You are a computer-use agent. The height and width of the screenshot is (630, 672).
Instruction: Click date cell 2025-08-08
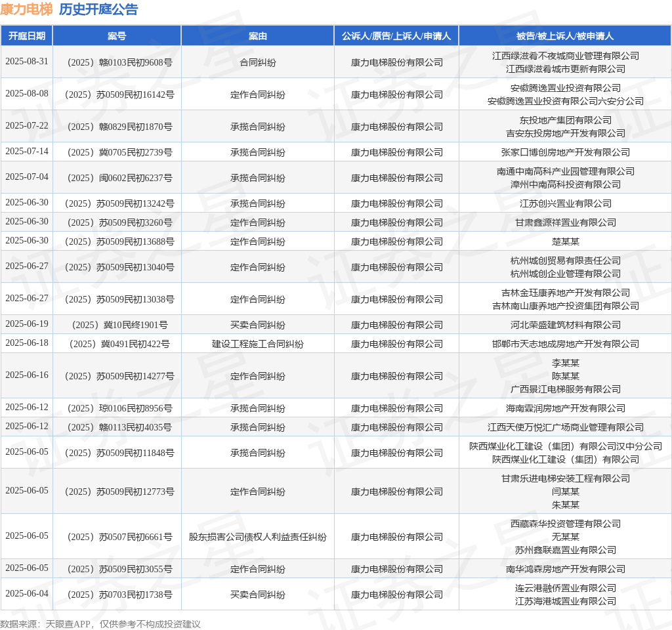[x=26, y=93]
